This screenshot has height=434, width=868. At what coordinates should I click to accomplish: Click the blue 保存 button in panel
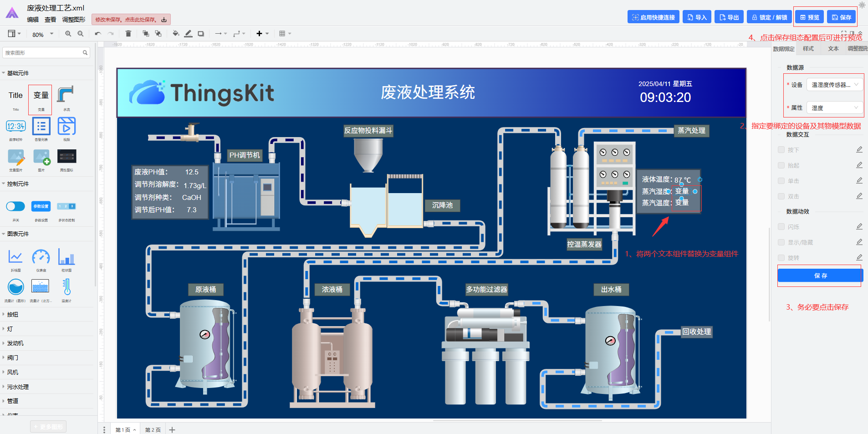coord(820,276)
